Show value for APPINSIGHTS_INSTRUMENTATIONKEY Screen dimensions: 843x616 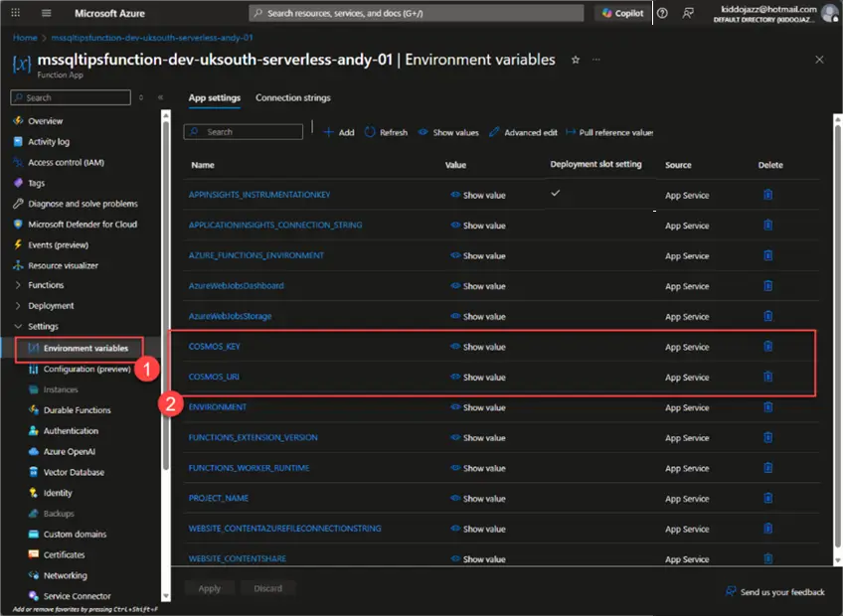pos(478,195)
